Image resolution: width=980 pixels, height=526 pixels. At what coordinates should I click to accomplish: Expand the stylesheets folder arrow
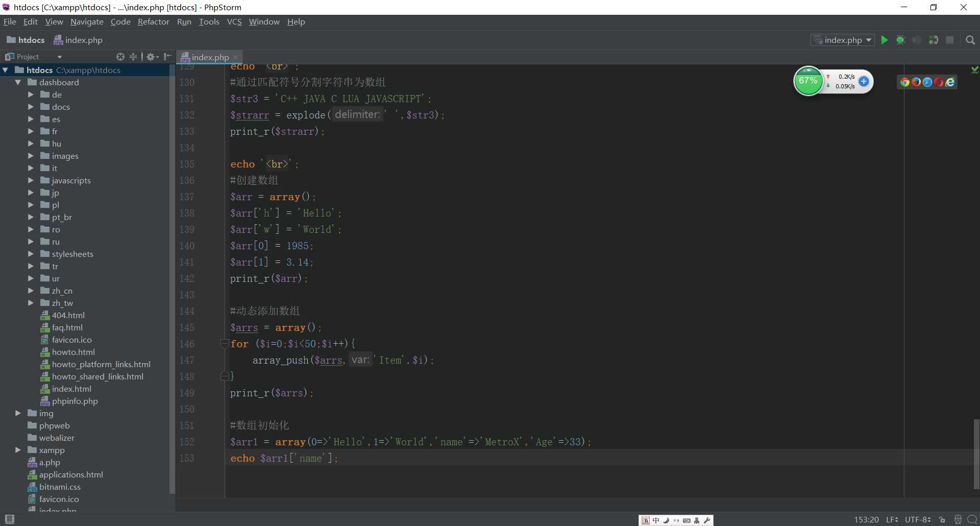coord(31,254)
